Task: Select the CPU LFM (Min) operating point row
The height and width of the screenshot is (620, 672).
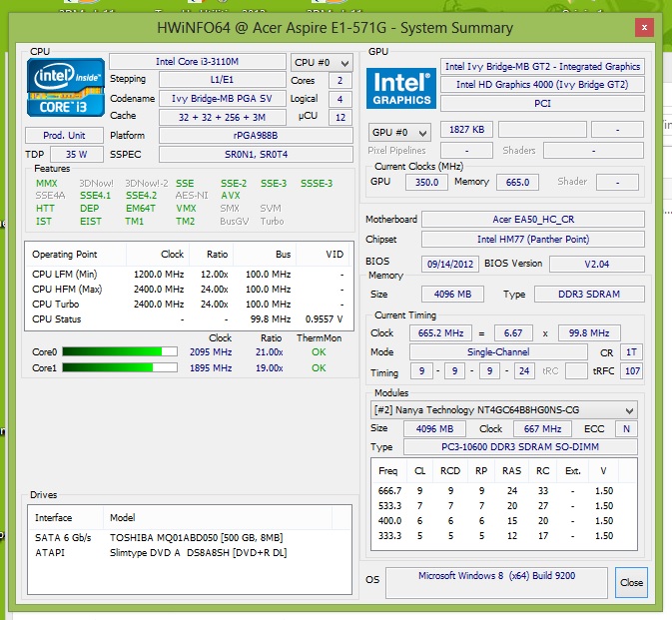Action: 189,275
